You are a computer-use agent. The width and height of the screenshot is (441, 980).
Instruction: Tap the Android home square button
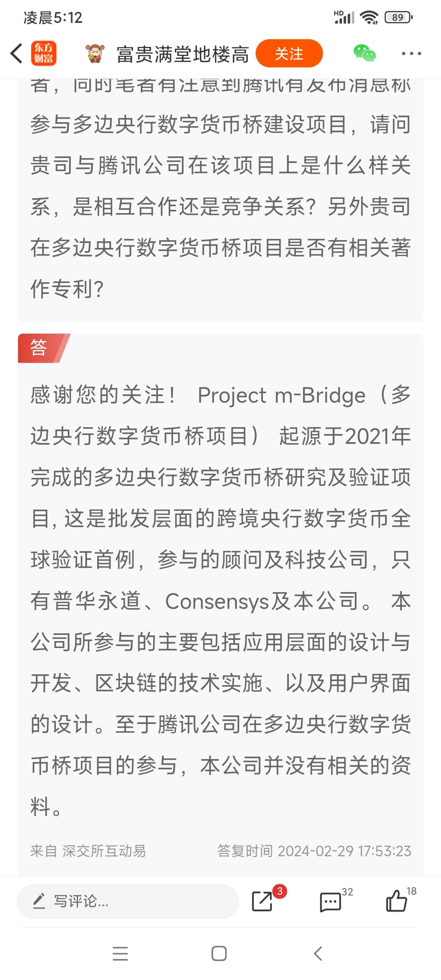(219, 954)
